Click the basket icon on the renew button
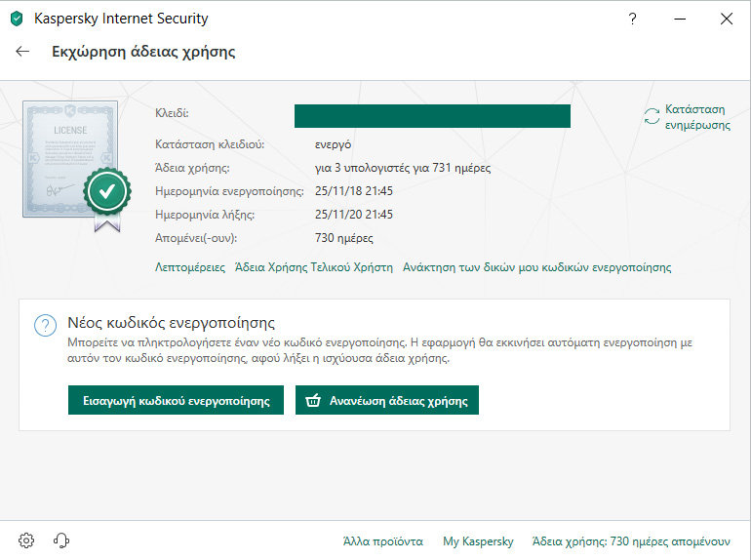The height and width of the screenshot is (560, 751). point(313,400)
